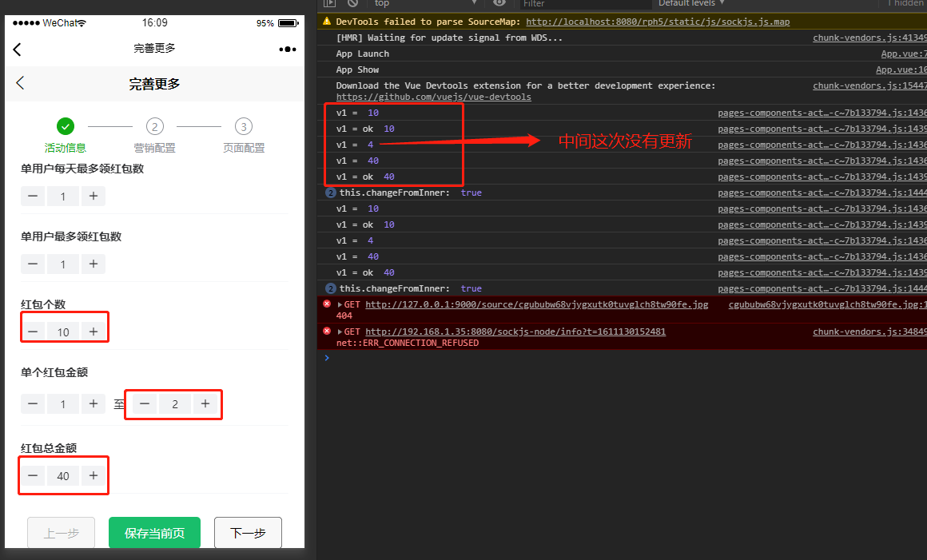
Task: Open the sockjs.js.map SourceMap link
Action: [x=658, y=22]
